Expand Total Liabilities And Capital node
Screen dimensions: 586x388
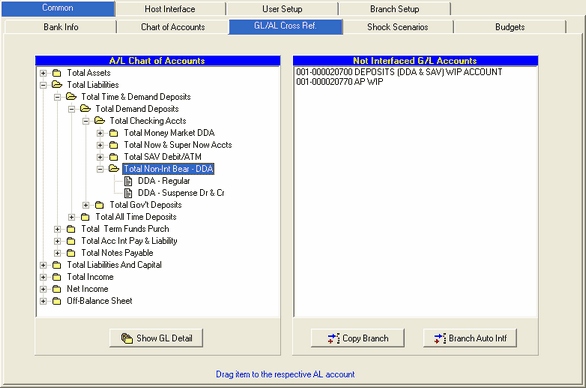coord(43,265)
